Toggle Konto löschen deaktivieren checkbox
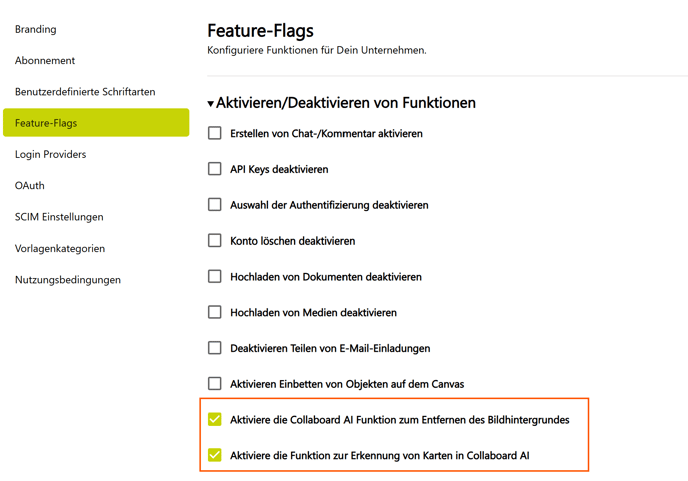This screenshot has height=481, width=688. click(x=214, y=241)
